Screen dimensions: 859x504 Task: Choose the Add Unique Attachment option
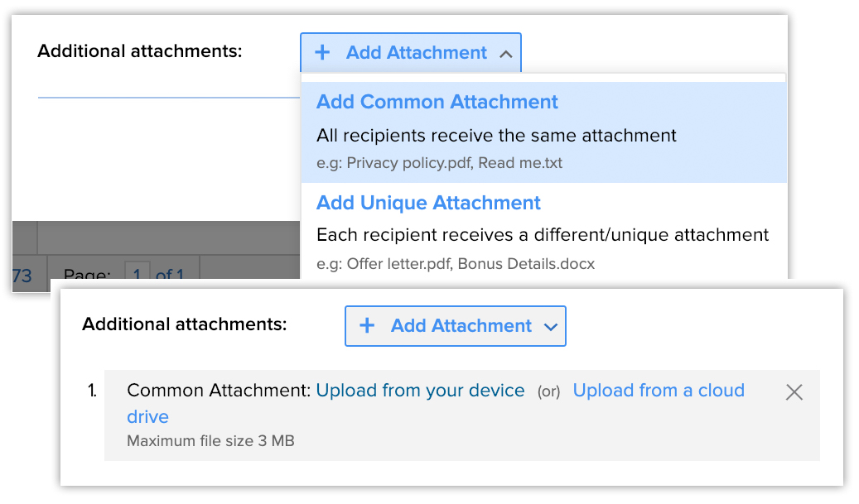click(x=428, y=203)
